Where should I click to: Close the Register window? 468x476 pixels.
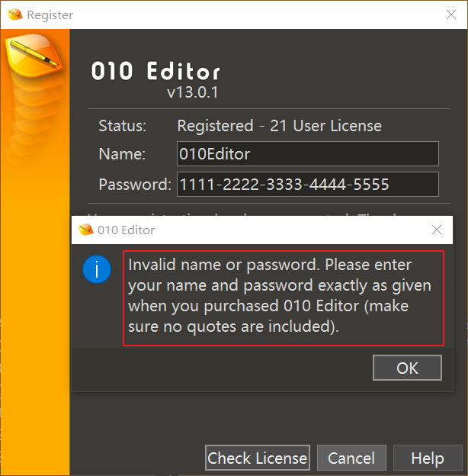tap(451, 14)
